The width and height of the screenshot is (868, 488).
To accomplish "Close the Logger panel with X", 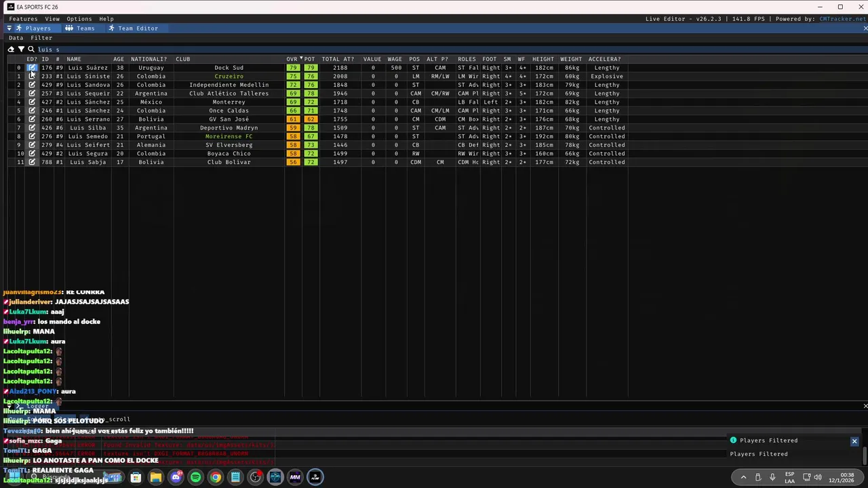I will tap(865, 406).
